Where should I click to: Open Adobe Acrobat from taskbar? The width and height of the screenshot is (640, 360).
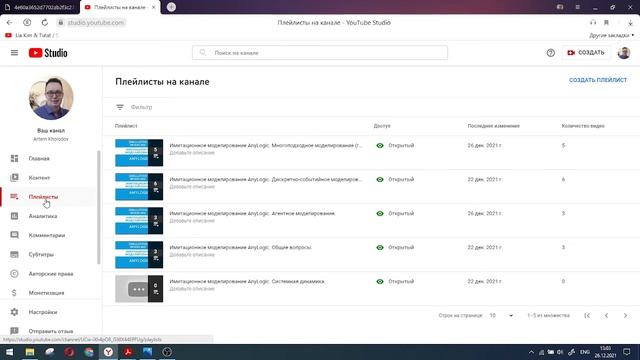tap(128, 352)
